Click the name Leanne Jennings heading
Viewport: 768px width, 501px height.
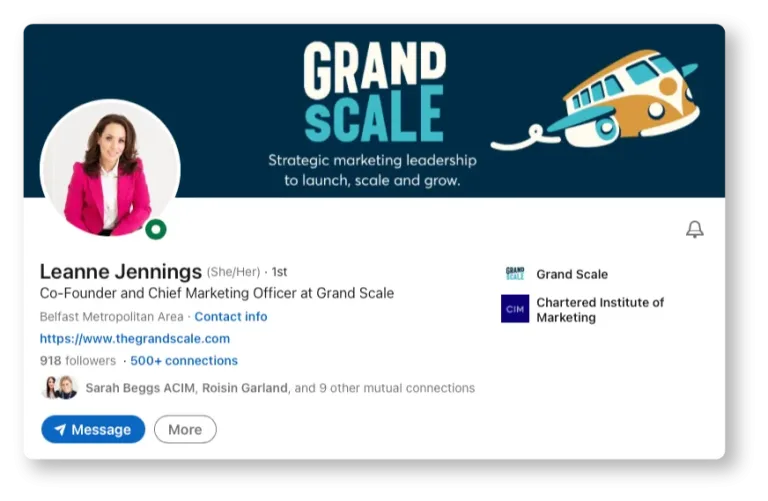[x=120, y=272]
